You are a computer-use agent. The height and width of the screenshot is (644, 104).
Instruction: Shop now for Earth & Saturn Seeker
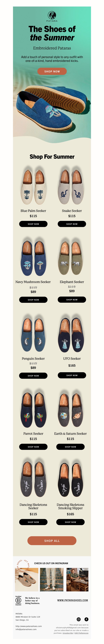pos(70,447)
